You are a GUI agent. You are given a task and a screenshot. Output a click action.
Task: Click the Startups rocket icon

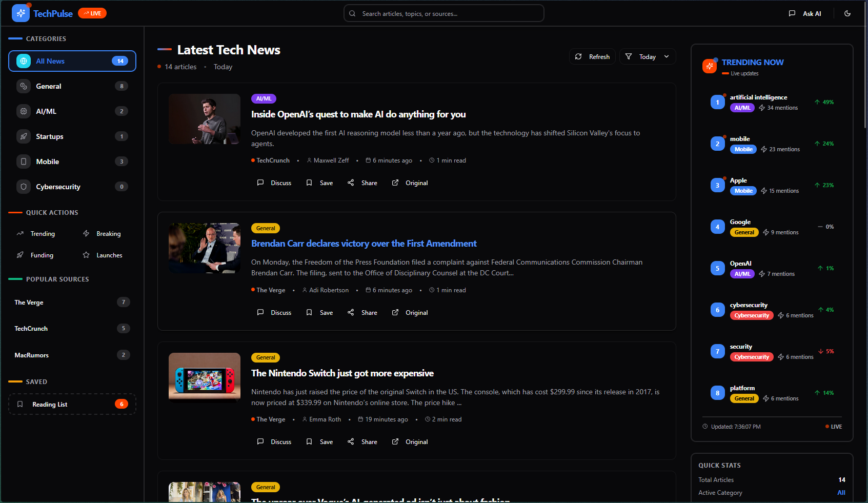point(24,136)
